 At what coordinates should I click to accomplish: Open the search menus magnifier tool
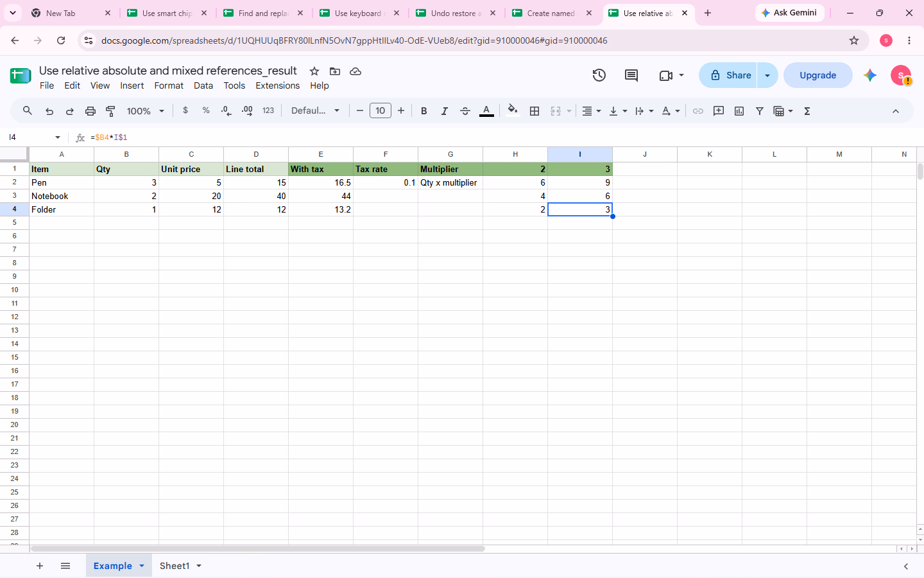click(28, 111)
